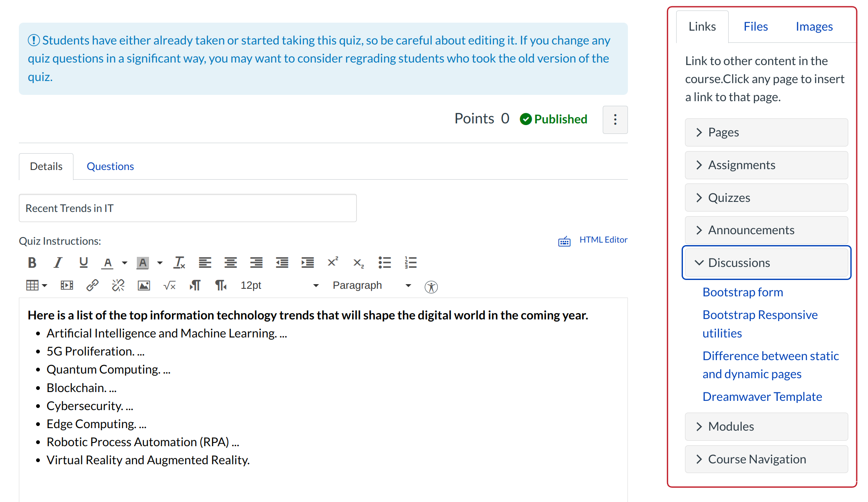Viewport: 868px width, 502px height.
Task: Open the Bootstrap form discussion link
Action: coord(743,292)
